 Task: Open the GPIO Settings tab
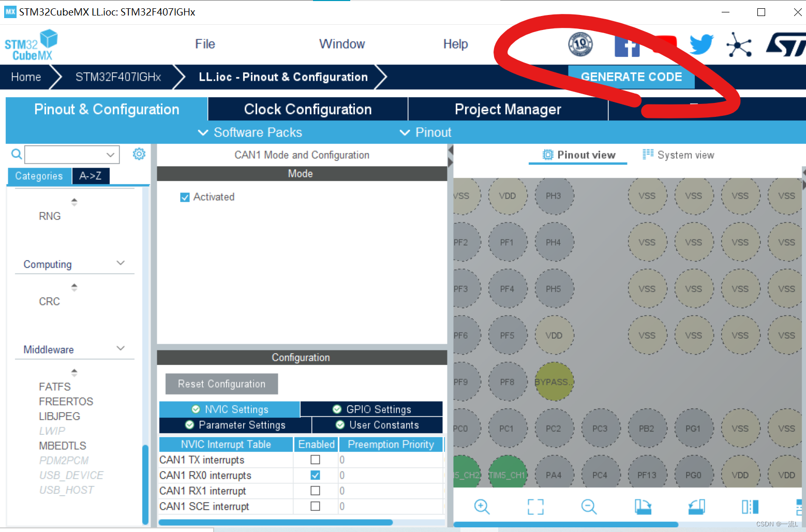[371, 409]
